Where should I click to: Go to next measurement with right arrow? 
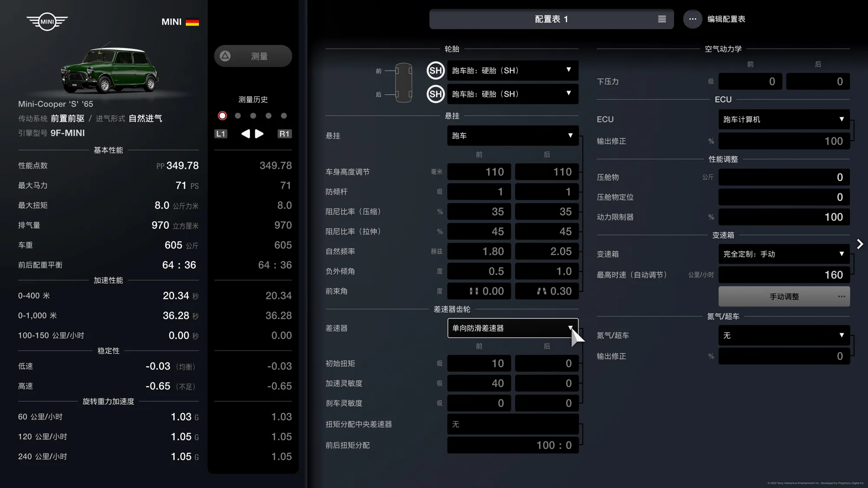pos(259,134)
